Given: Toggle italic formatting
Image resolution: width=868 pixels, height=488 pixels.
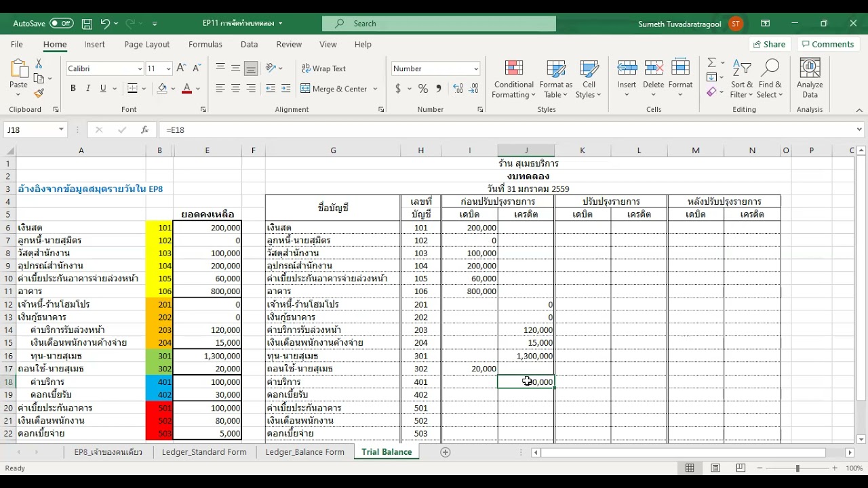Looking at the screenshot, I should pyautogui.click(x=87, y=89).
